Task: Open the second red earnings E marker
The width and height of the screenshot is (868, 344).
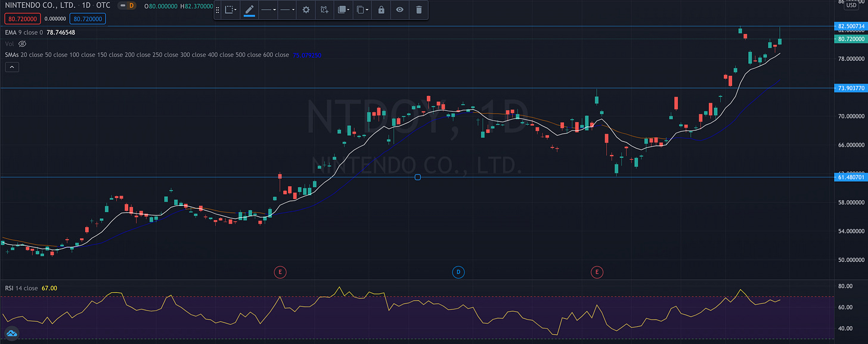Action: pyautogui.click(x=597, y=272)
